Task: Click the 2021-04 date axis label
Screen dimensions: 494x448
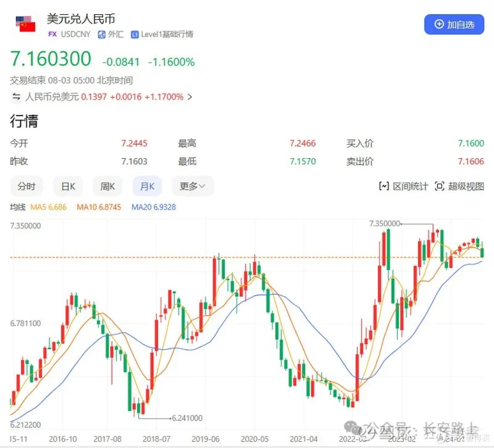Action: pyautogui.click(x=304, y=439)
